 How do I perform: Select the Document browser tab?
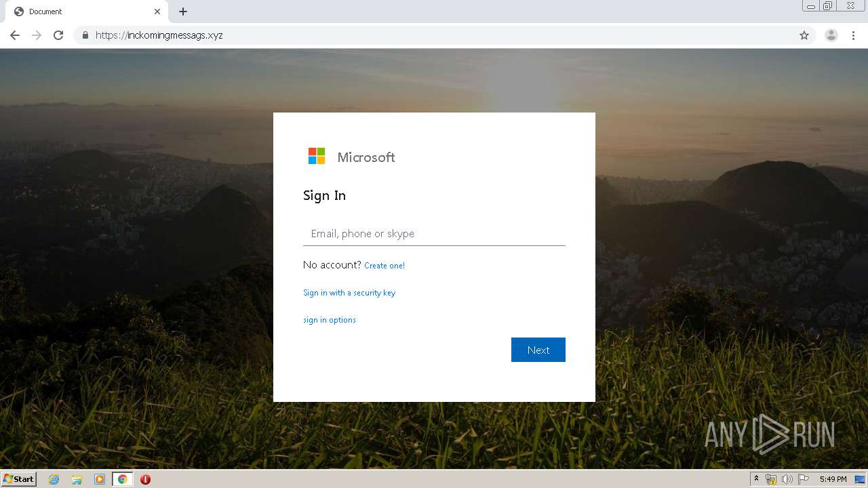coord(87,12)
